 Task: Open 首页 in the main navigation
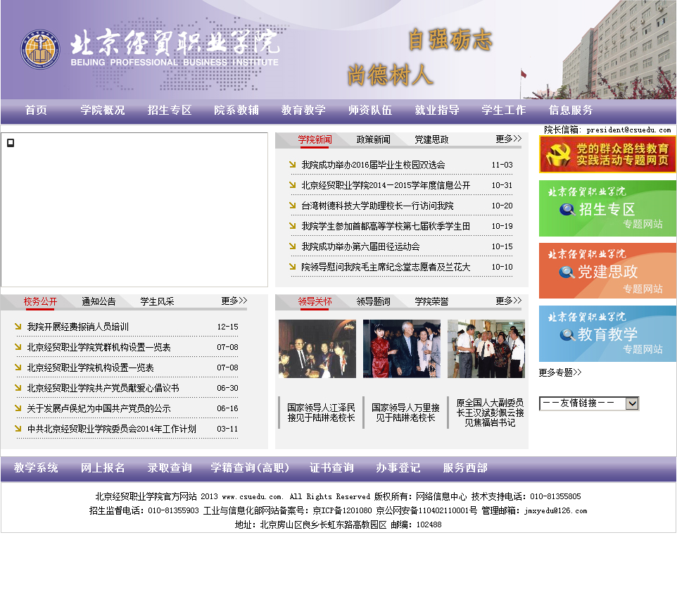[x=36, y=110]
